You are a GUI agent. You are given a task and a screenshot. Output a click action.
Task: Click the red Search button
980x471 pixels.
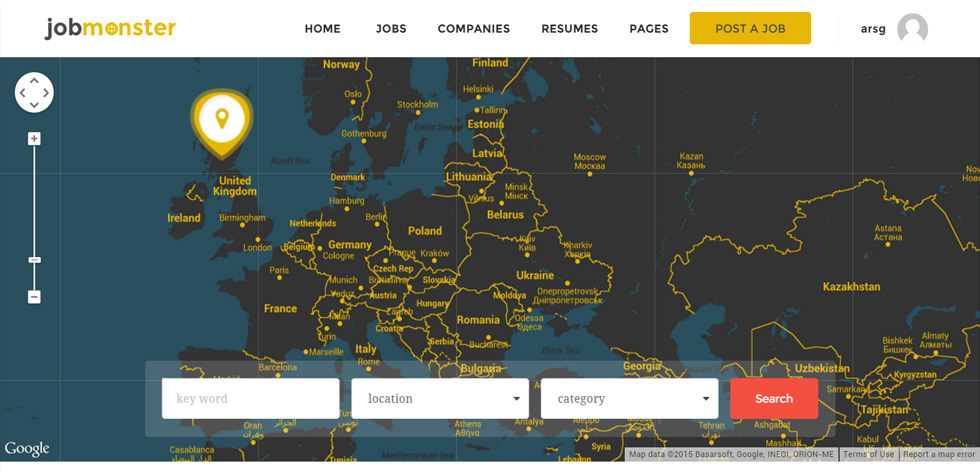pos(774,399)
